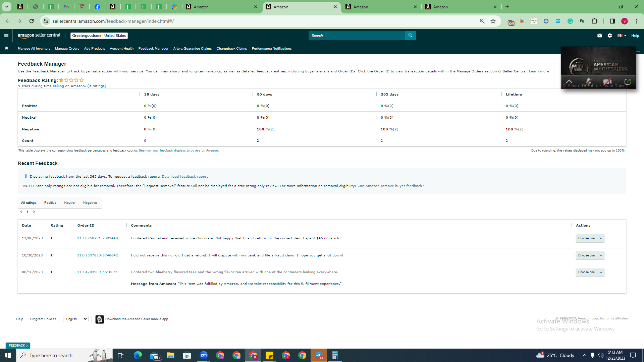
Task: Open Can Amazon remove buyer feedback link
Action: tap(391, 186)
